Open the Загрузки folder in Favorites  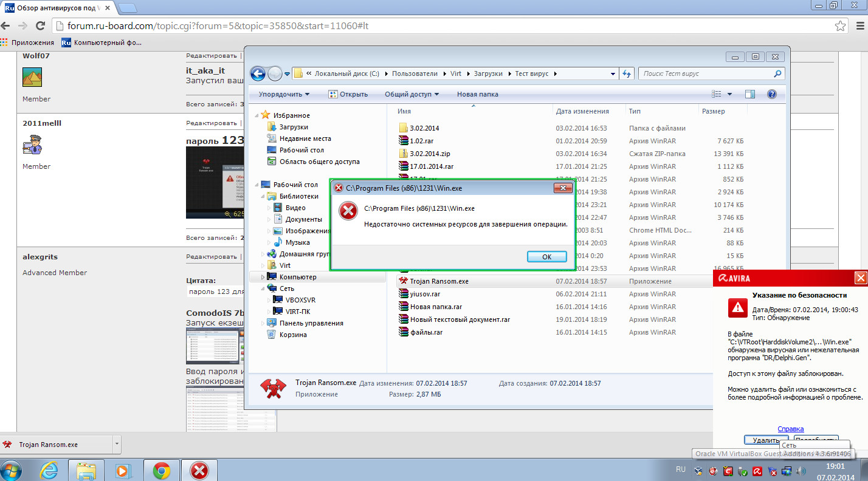coord(294,127)
